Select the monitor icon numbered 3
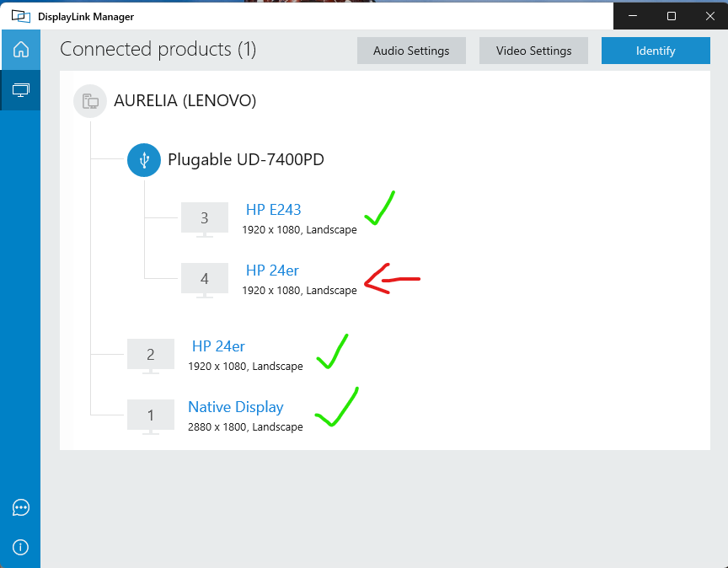This screenshot has width=728, height=568. point(204,218)
